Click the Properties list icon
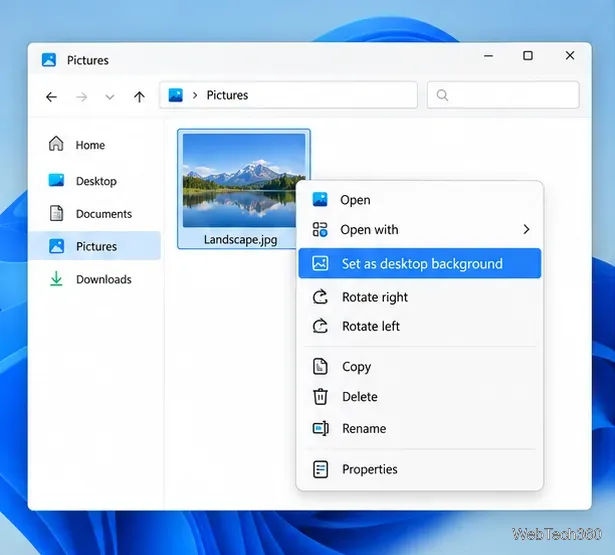This screenshot has width=615, height=555. pos(320,469)
